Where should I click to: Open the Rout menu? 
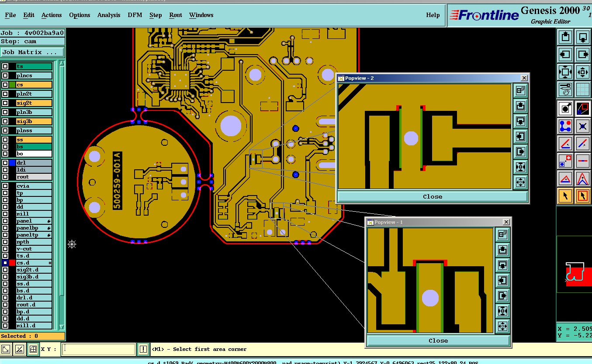pos(176,15)
